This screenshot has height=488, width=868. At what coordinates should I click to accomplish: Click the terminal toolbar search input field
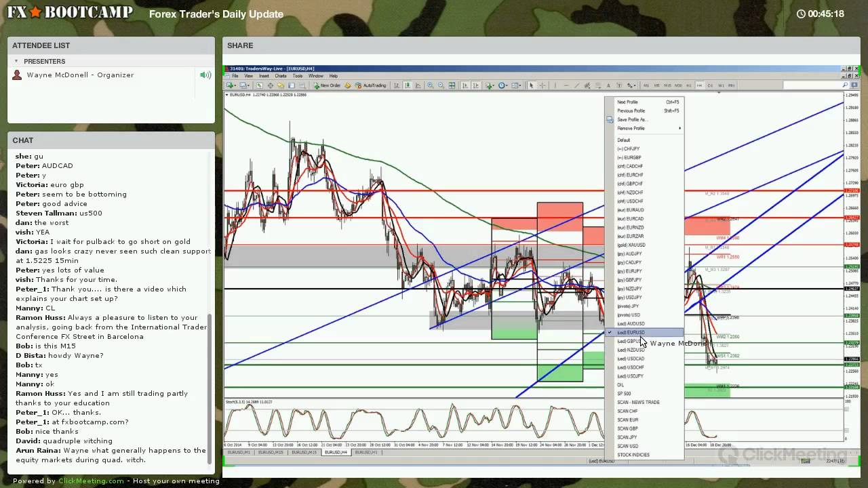pyautogui.click(x=816, y=85)
